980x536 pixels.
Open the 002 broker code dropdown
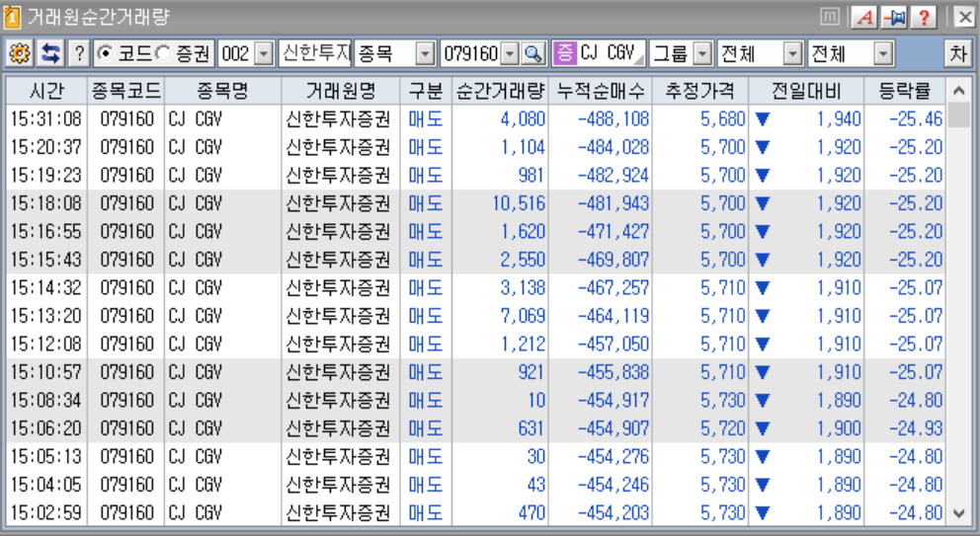click(265, 54)
